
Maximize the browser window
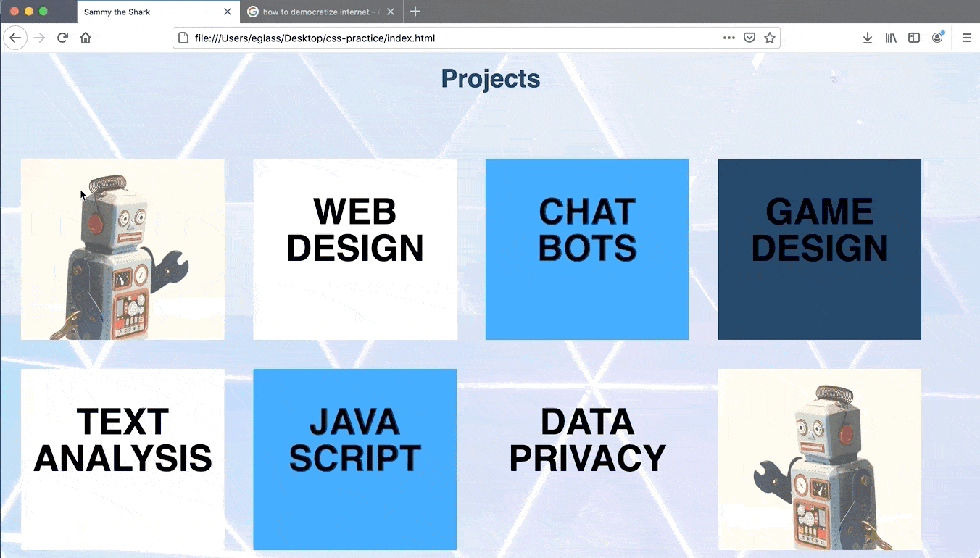coord(43,12)
